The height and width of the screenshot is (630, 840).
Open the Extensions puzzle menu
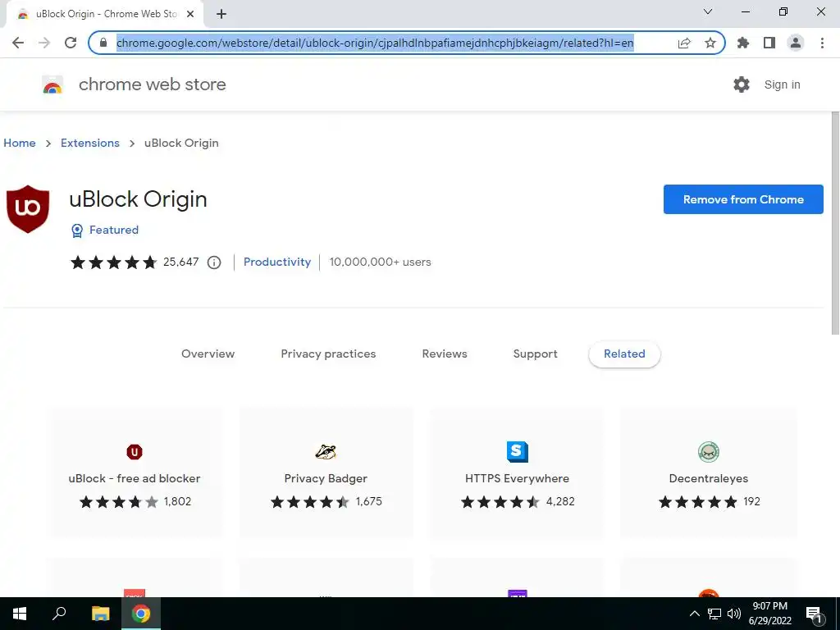pos(743,43)
